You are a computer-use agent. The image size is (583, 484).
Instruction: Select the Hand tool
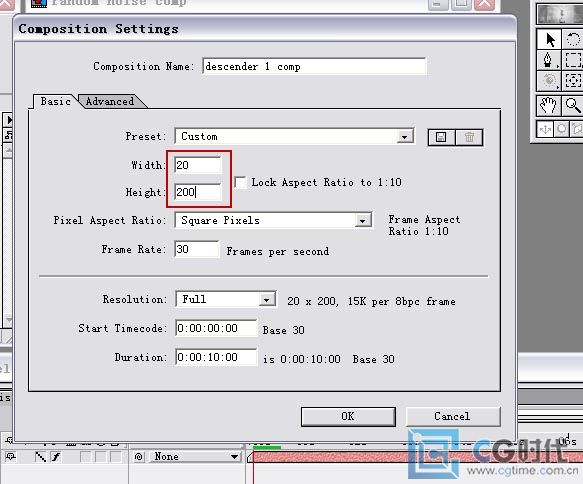(548, 106)
